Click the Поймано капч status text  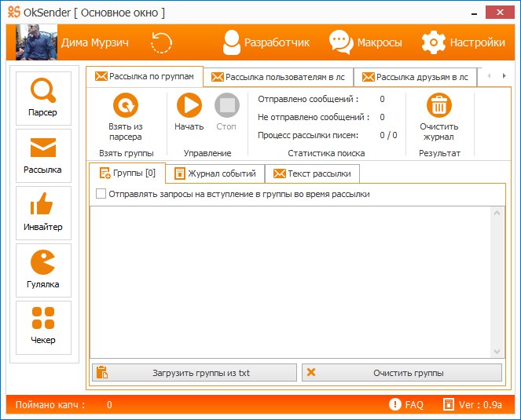[50, 405]
